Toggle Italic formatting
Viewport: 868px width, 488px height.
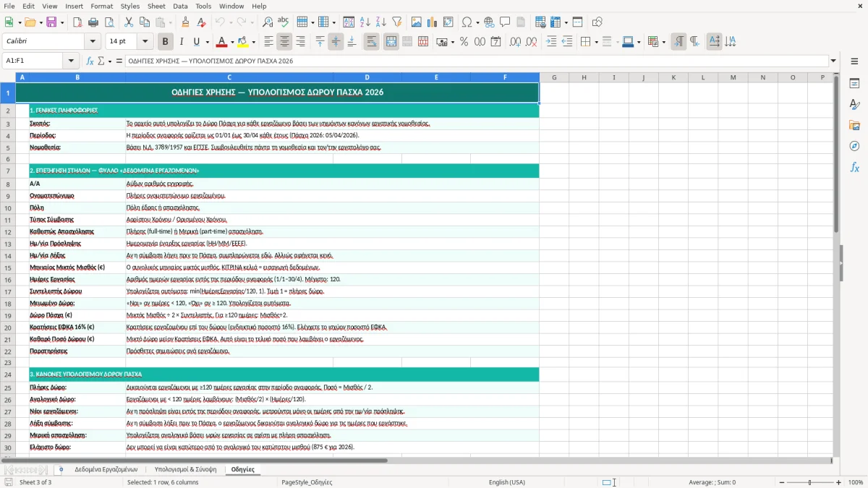coord(181,42)
